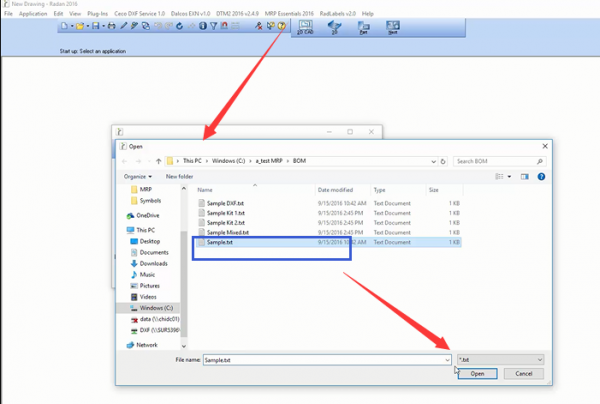
Task: Select the Symbols folder in navigation pane
Action: pos(150,200)
